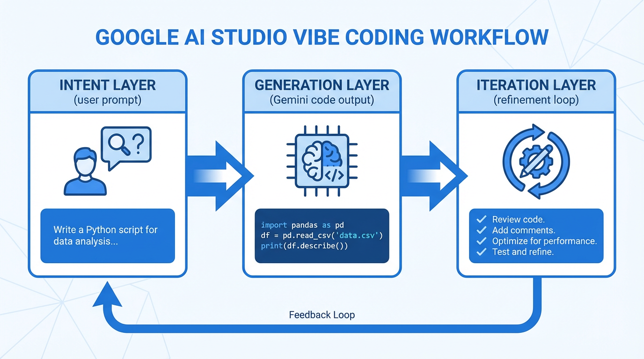Image resolution: width=644 pixels, height=359 pixels.
Task: Open the refinement loop section
Action: [x=536, y=100]
